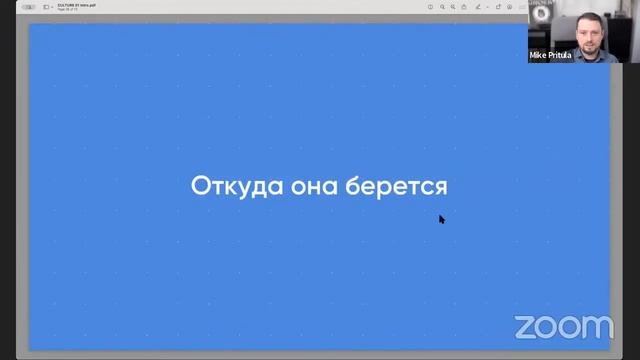
Task: Click Mike Pritula's video thumbnail
Action: tap(583, 31)
